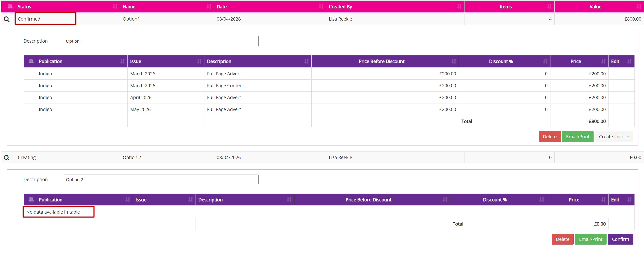Click the Option1 name cell
Screen dimensions: 644x253
click(167, 19)
